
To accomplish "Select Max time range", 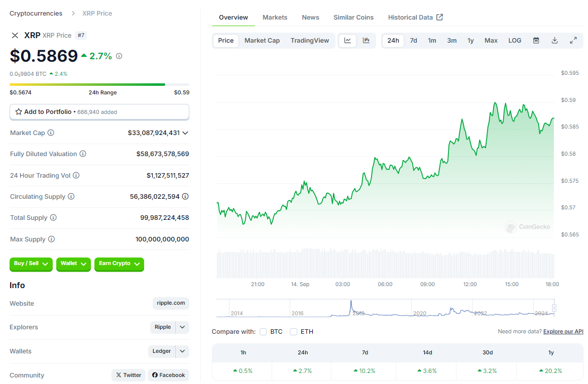I will pyautogui.click(x=491, y=41).
